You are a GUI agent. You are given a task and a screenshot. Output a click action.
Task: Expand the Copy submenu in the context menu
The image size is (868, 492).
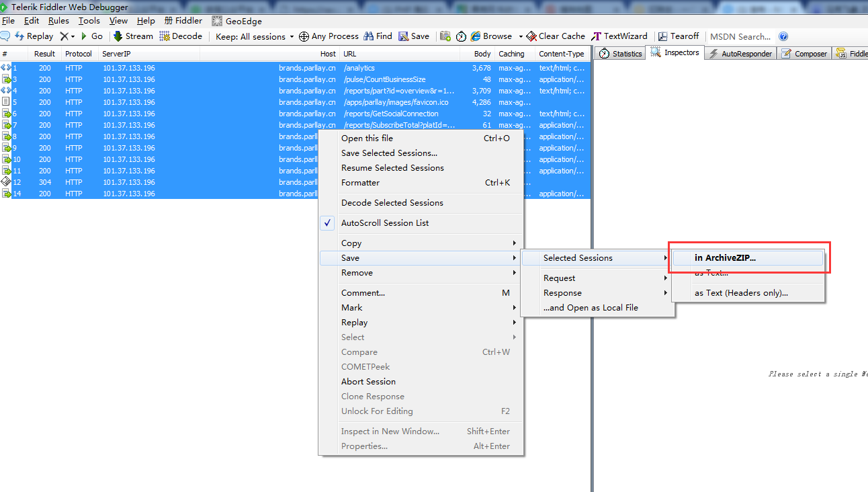click(421, 243)
